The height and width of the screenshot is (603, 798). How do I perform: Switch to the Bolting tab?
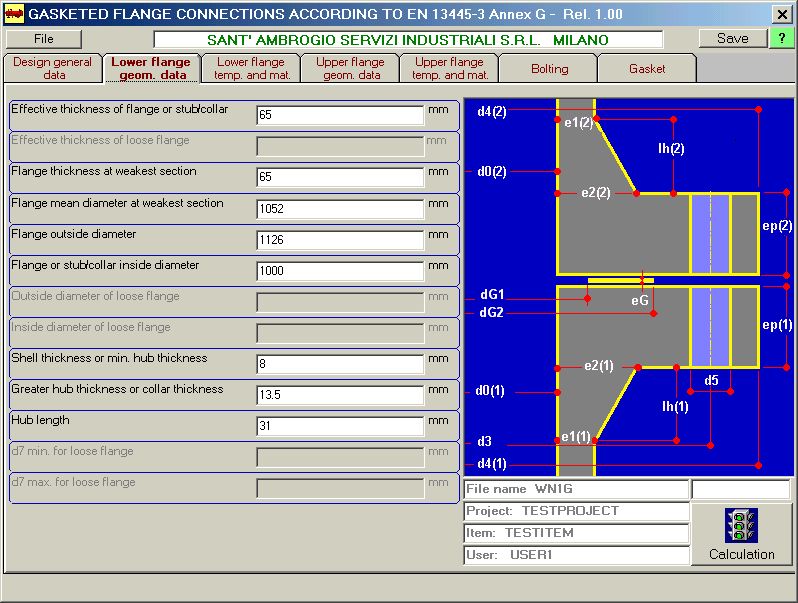(549, 68)
